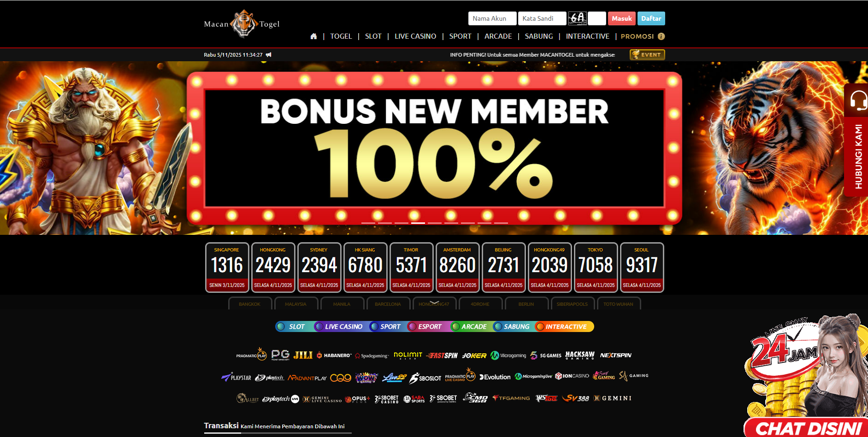Click the Masuk login button
Image resolution: width=868 pixels, height=437 pixels.
(622, 18)
